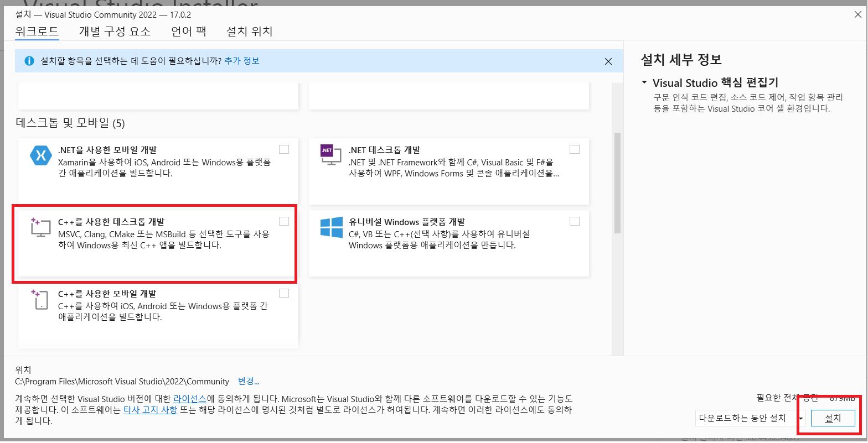The image size is (868, 443).
Task: Click the C++ desktop development monitor icon
Action: (40, 227)
